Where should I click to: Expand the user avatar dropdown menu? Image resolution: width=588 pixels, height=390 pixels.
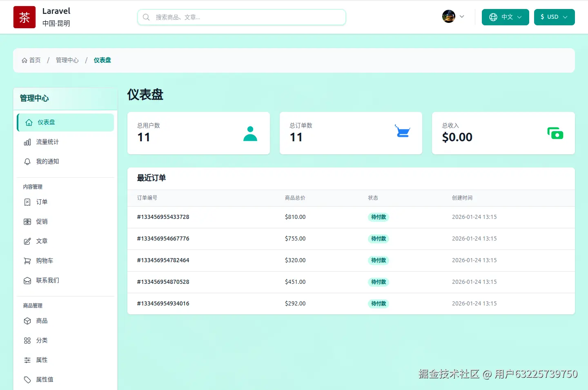click(453, 16)
